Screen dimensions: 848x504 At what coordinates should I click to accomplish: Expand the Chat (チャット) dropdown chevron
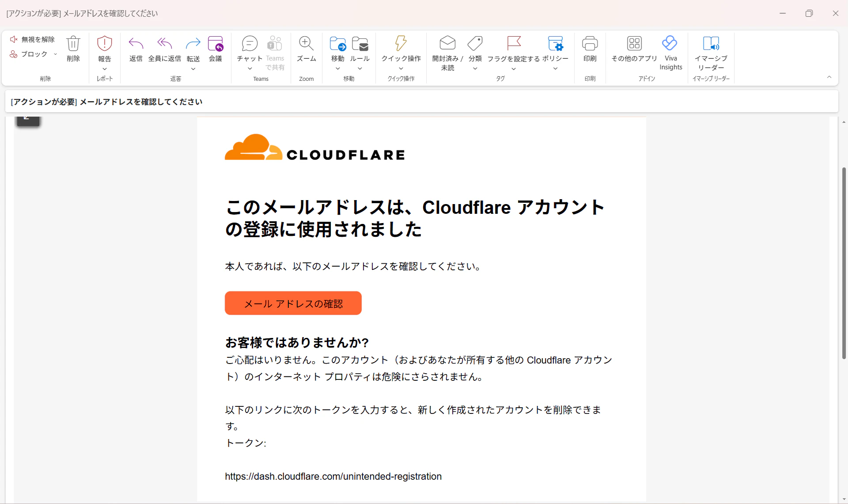point(250,68)
